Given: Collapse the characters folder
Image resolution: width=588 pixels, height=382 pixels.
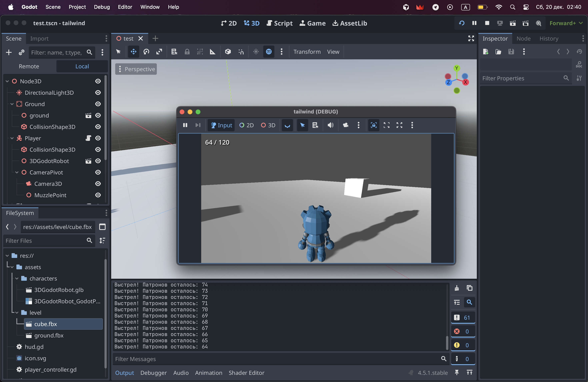Looking at the screenshot, I should pyautogui.click(x=17, y=278).
